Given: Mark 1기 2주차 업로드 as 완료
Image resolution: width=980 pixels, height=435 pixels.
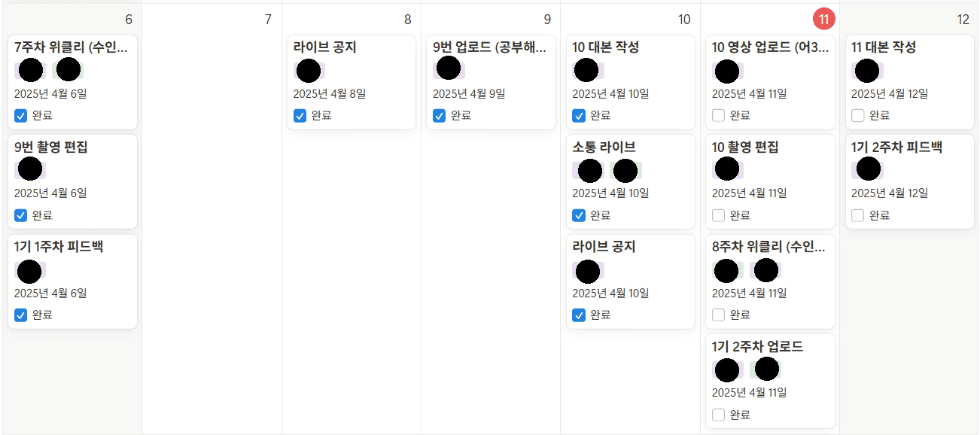Looking at the screenshot, I should [x=718, y=415].
